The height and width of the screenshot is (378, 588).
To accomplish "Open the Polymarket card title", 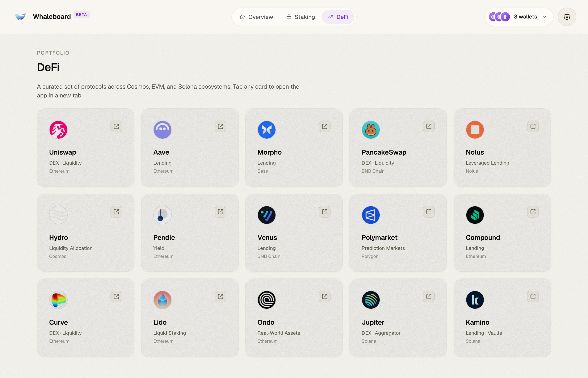I will pyautogui.click(x=379, y=238).
